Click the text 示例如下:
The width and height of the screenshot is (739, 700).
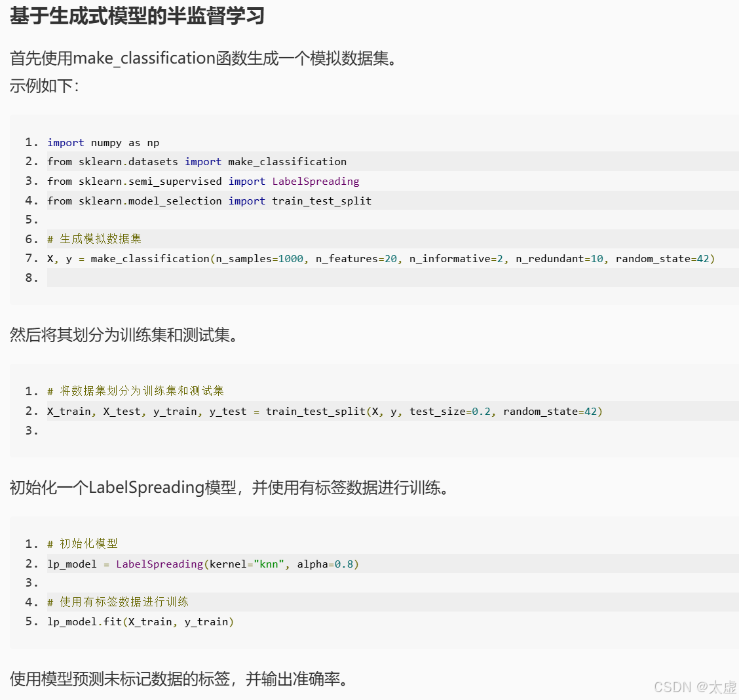point(45,86)
